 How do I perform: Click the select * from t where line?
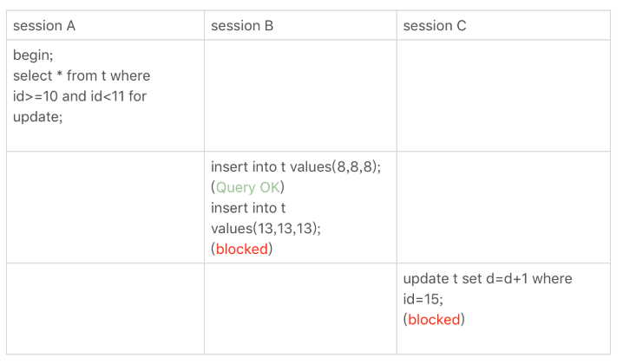(x=82, y=75)
